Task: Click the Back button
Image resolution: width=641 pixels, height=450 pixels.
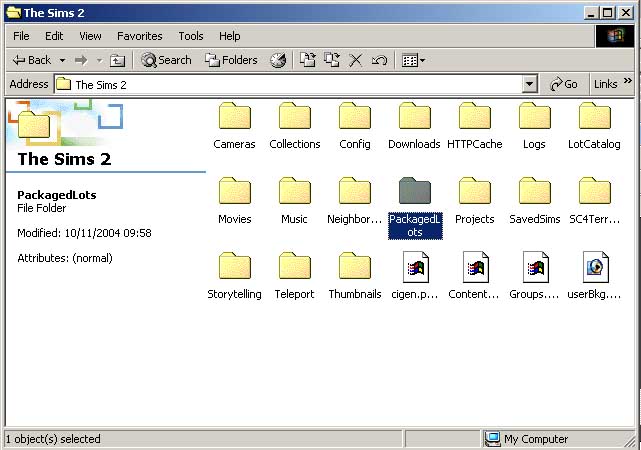Action: click(x=32, y=60)
